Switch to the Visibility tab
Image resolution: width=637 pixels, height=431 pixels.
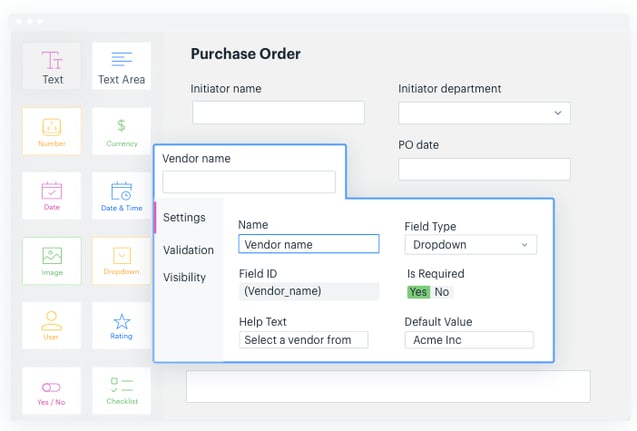[184, 277]
